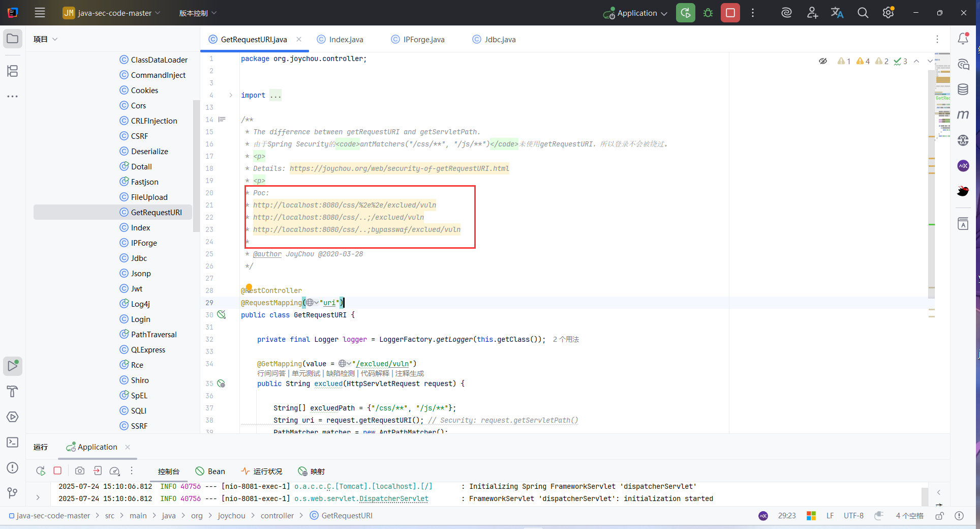Image resolution: width=980 pixels, height=529 pixels.
Task: Toggle the reader mode eye icon
Action: [x=823, y=61]
